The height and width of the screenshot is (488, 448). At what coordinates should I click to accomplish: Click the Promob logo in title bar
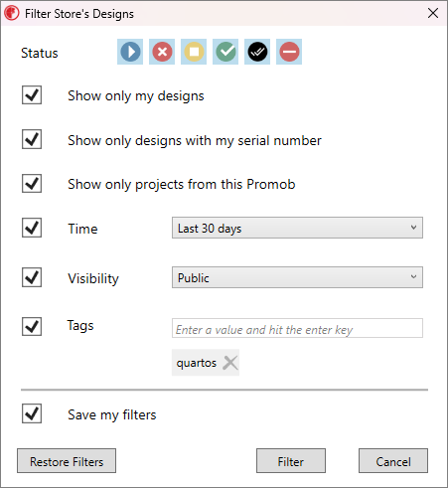click(x=12, y=13)
